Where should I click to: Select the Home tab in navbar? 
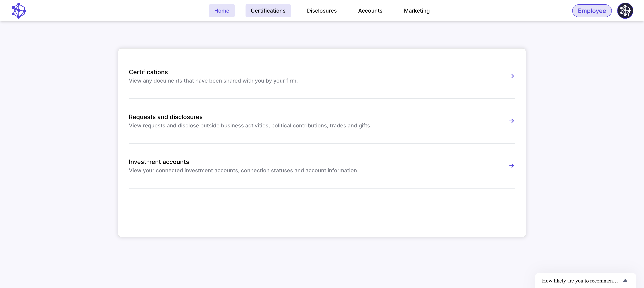[x=221, y=10]
